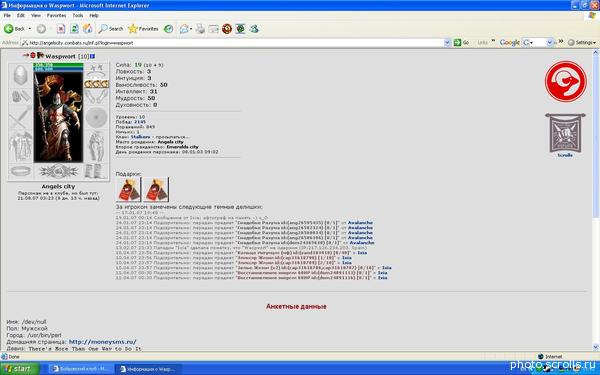Go to the Home page icon
This screenshot has height=375, width=600.
coord(88,29)
